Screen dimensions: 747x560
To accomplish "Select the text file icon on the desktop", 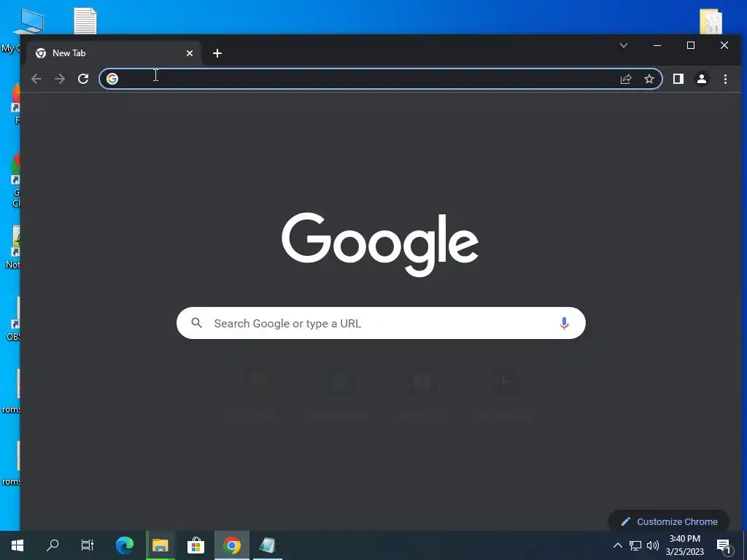I will point(85,21).
